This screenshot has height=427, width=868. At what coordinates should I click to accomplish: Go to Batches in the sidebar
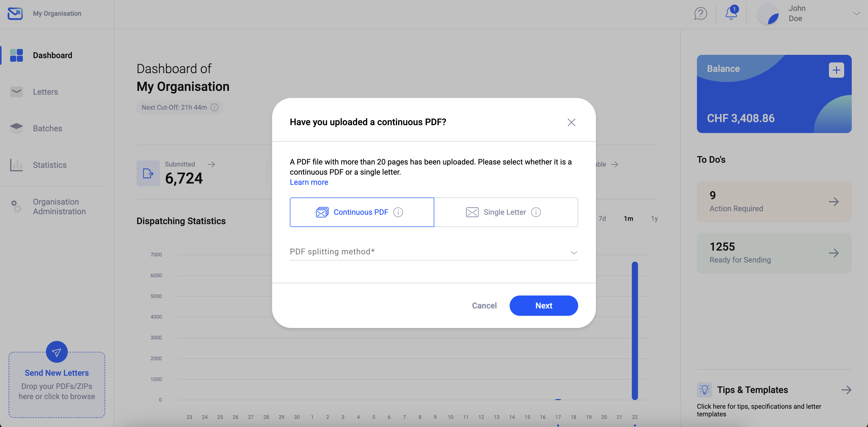(47, 128)
